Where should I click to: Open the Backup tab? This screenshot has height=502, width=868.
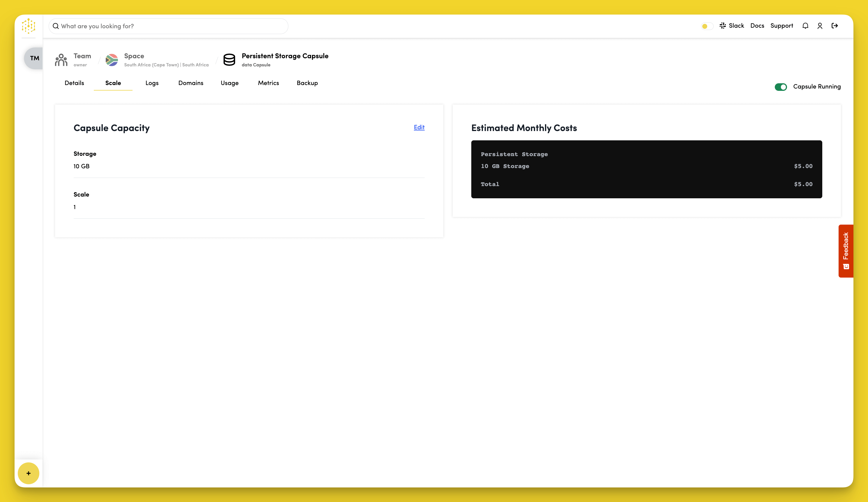point(307,83)
